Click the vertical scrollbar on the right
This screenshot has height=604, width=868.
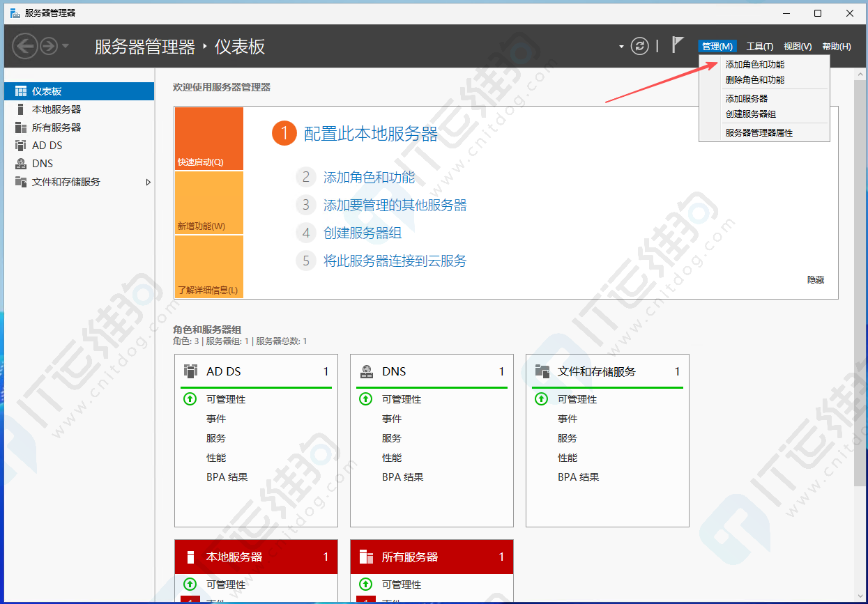860,277
